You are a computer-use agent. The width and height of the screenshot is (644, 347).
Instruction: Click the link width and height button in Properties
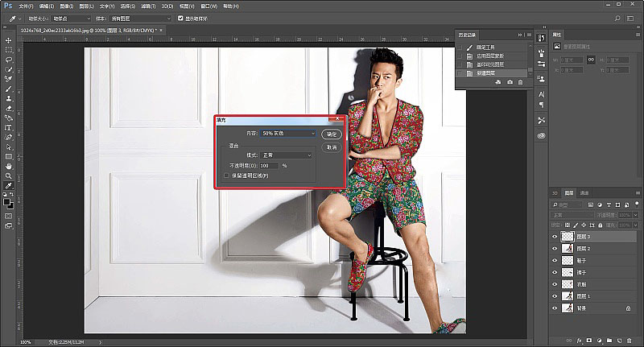pyautogui.click(x=591, y=60)
